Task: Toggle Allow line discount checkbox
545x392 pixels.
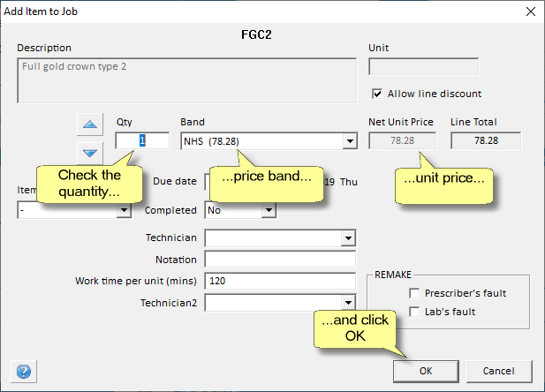Action: click(379, 94)
